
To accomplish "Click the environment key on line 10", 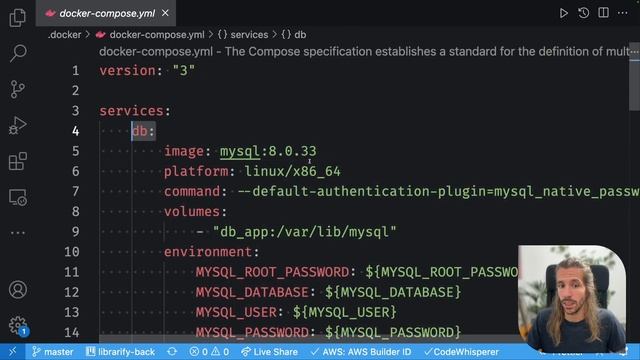I will tap(208, 252).
